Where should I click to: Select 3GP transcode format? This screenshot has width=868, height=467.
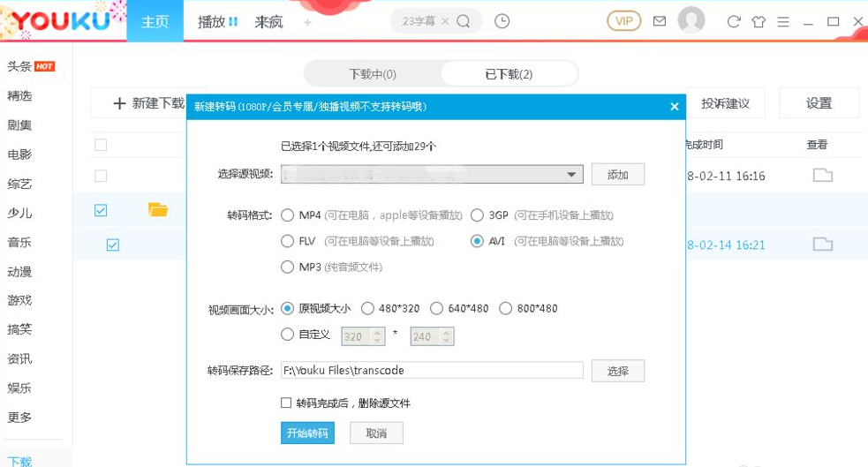coord(477,215)
